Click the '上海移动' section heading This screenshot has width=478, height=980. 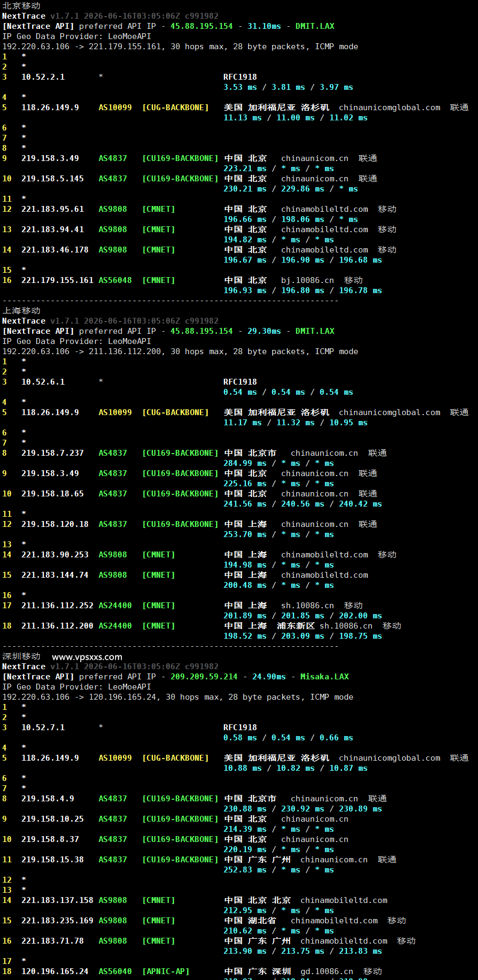[21, 310]
